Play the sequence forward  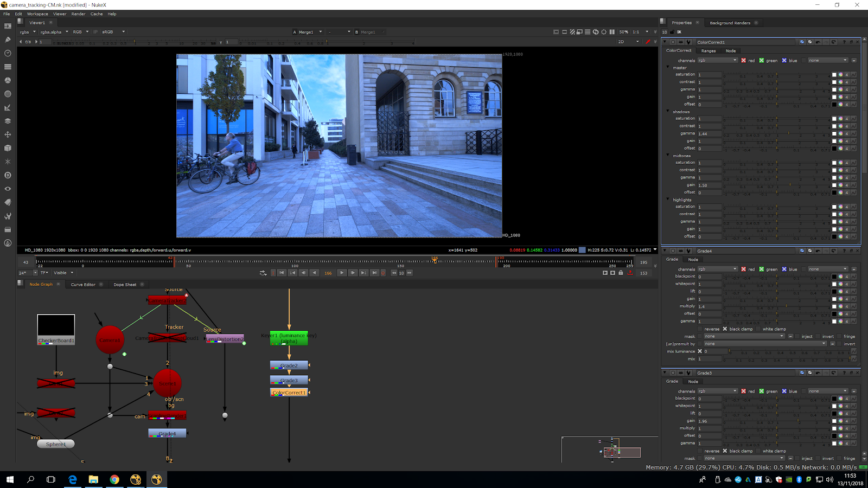click(341, 273)
